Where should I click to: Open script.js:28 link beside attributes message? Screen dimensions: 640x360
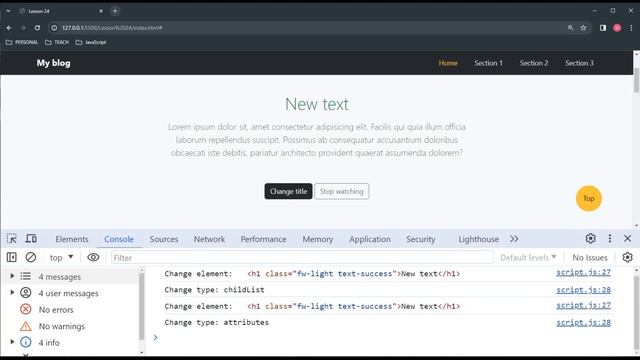pyautogui.click(x=583, y=322)
